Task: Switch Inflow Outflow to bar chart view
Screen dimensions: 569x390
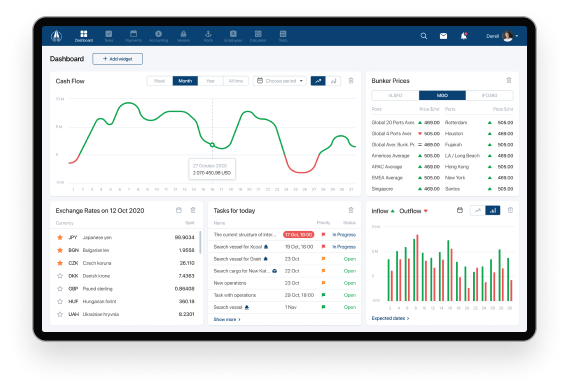Action: point(493,210)
